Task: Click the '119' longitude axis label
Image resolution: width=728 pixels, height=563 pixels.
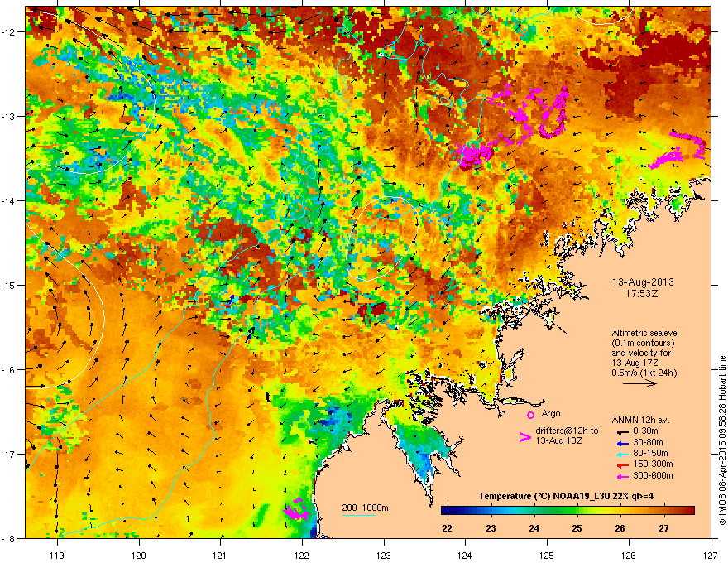Action: (56, 555)
